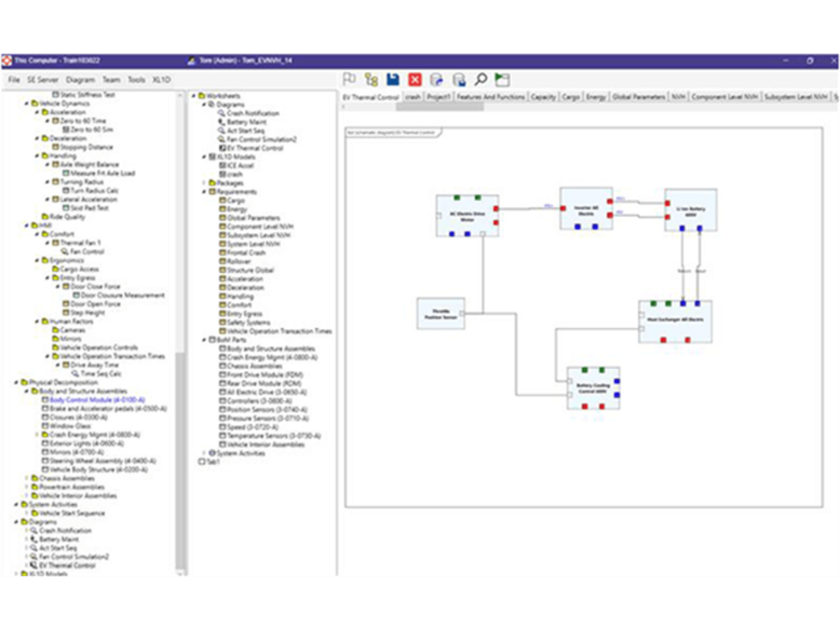Collapse the Vehicle Dynamics folder
This screenshot has width=840, height=630.
tap(26, 103)
